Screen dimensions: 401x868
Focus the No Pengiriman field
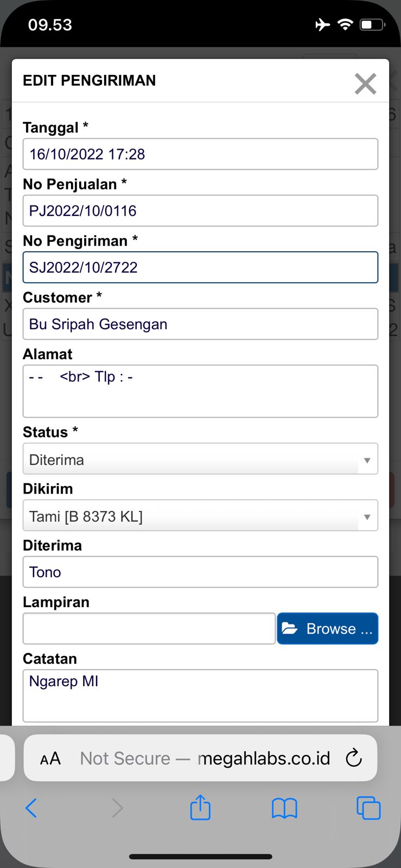(200, 267)
